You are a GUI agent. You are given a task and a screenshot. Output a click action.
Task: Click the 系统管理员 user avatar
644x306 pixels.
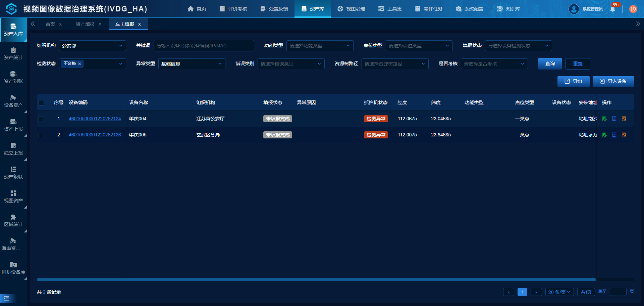click(574, 9)
